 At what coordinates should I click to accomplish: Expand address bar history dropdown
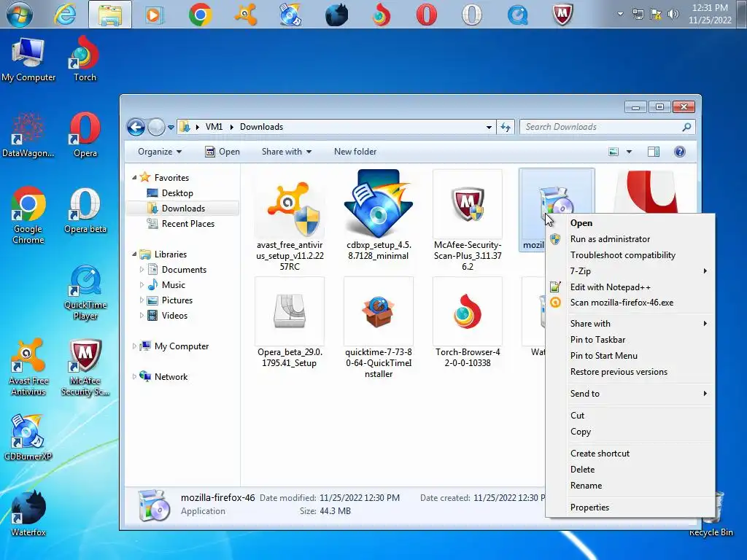point(489,127)
